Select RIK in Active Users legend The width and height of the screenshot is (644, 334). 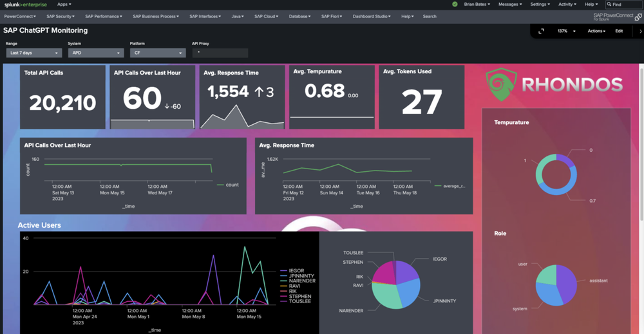click(289, 291)
